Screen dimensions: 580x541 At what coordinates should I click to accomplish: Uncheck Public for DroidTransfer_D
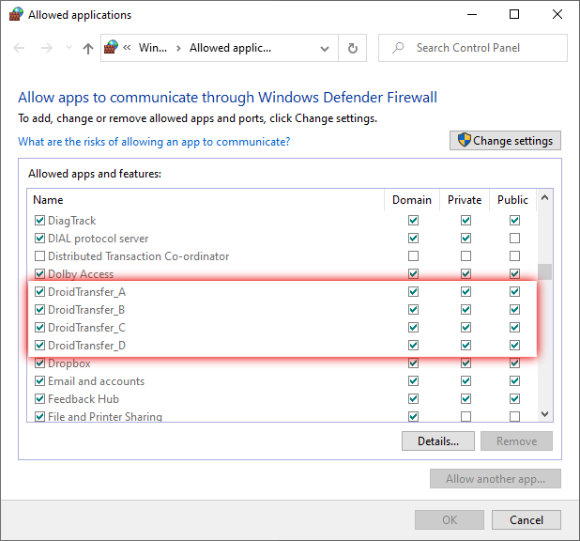[x=514, y=345]
